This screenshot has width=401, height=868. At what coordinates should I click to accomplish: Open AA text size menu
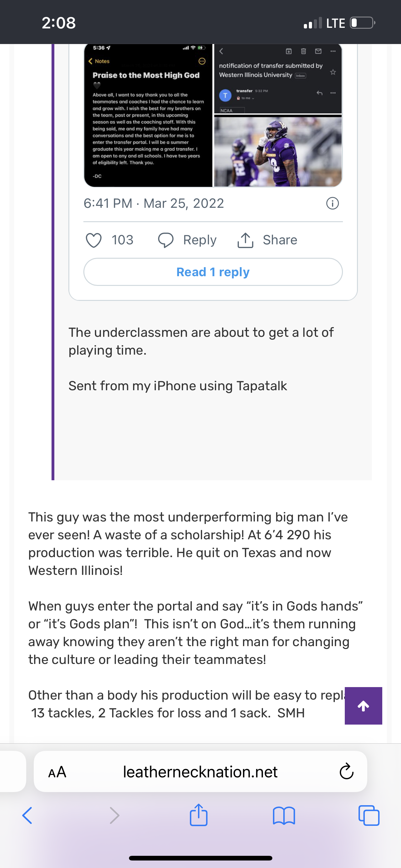tap(57, 772)
